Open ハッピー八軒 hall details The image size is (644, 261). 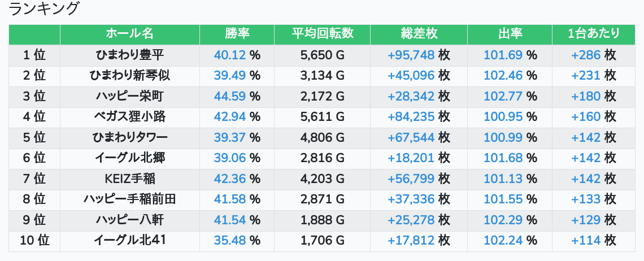(x=129, y=220)
